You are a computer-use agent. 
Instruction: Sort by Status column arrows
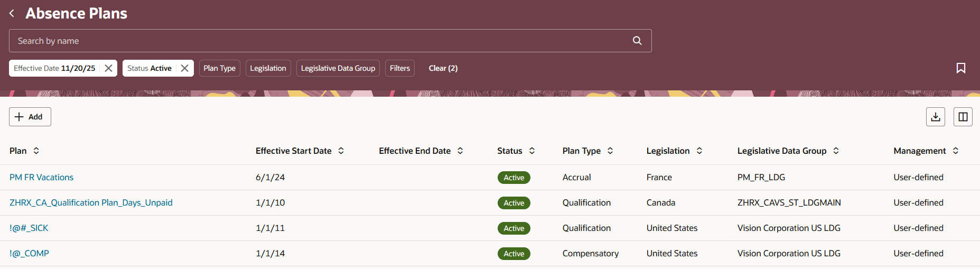coord(532,151)
